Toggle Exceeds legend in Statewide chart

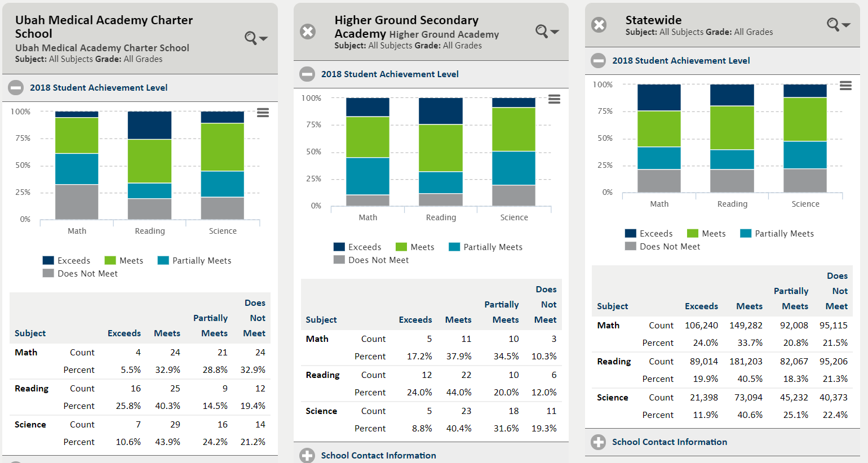click(649, 233)
